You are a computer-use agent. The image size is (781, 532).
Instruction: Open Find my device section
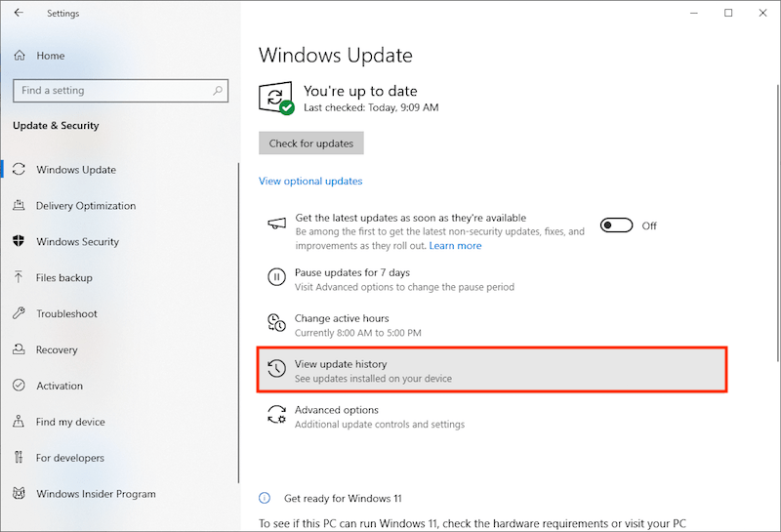(x=70, y=422)
